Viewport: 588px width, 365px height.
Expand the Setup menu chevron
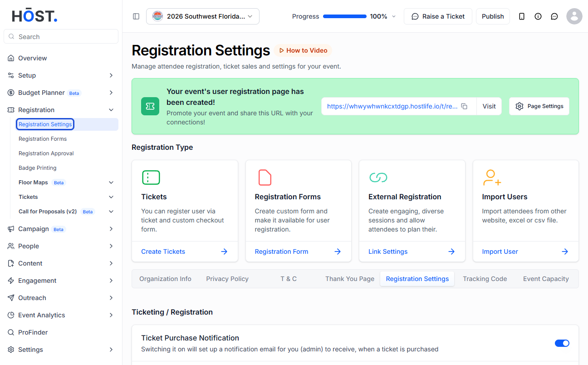tap(111, 75)
